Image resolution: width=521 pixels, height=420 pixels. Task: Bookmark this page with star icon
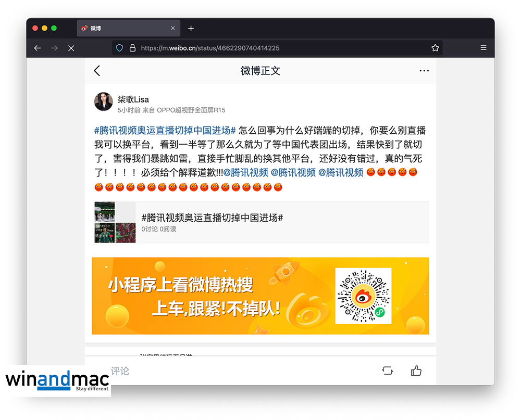tap(435, 48)
